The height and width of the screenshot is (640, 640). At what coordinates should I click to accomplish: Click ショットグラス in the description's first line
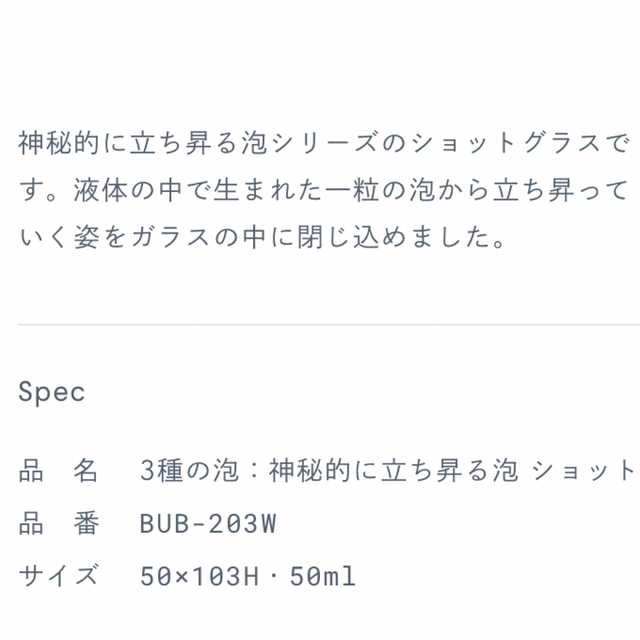507,143
